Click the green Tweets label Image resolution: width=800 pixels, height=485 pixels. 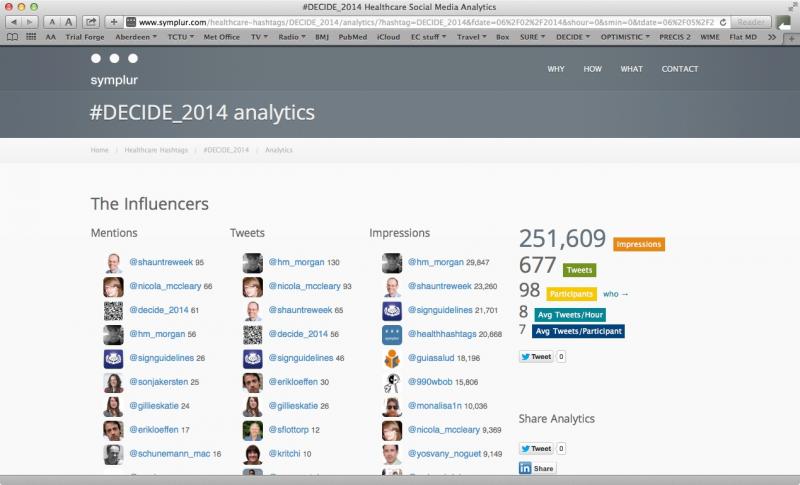tap(579, 270)
